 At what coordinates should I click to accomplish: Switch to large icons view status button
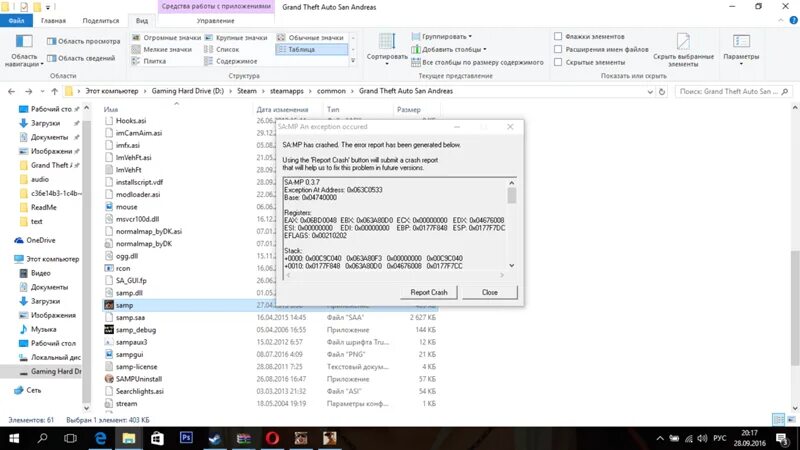pyautogui.click(x=791, y=420)
